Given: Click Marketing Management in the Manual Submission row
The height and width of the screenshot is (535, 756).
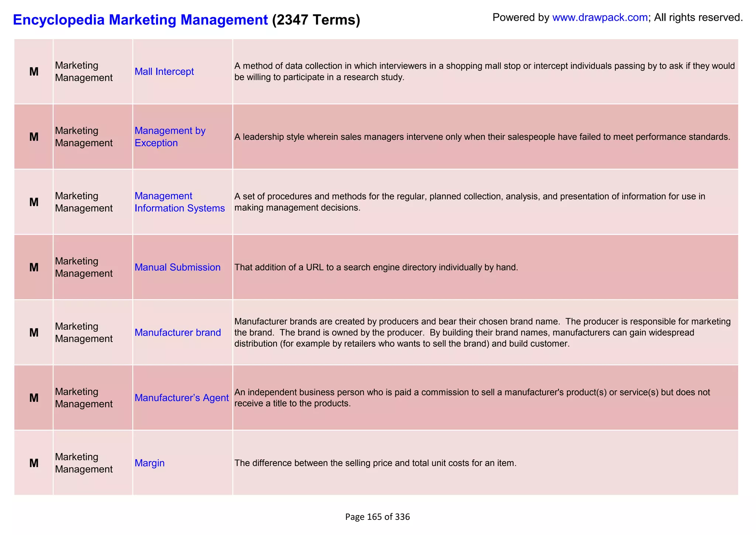Looking at the screenshot, I should (x=84, y=267).
